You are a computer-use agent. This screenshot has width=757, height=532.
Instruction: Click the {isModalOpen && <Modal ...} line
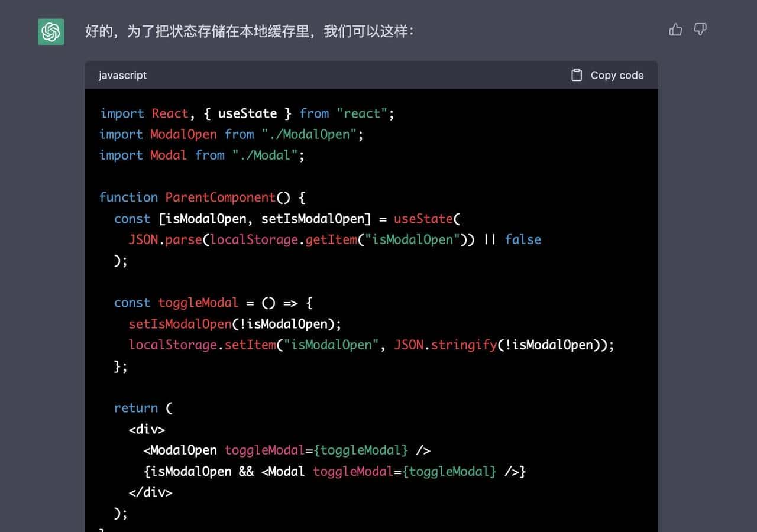point(335,471)
